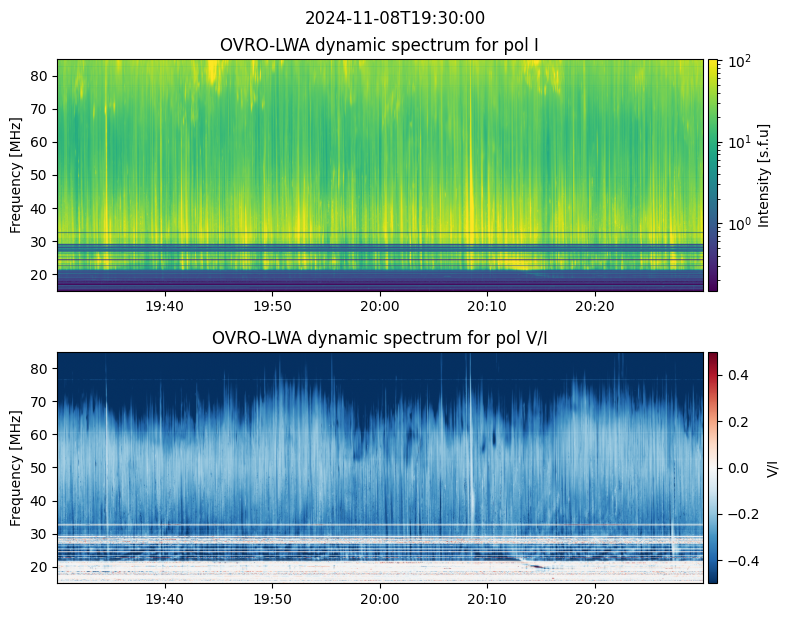Click the bottom plot's Frequency [MHz] axis label

click(x=15, y=467)
